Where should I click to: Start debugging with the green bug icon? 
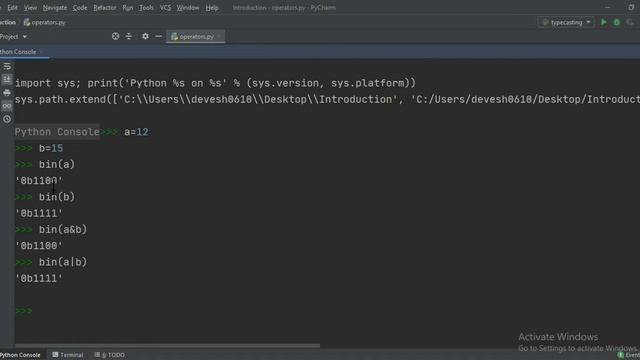[x=617, y=22]
